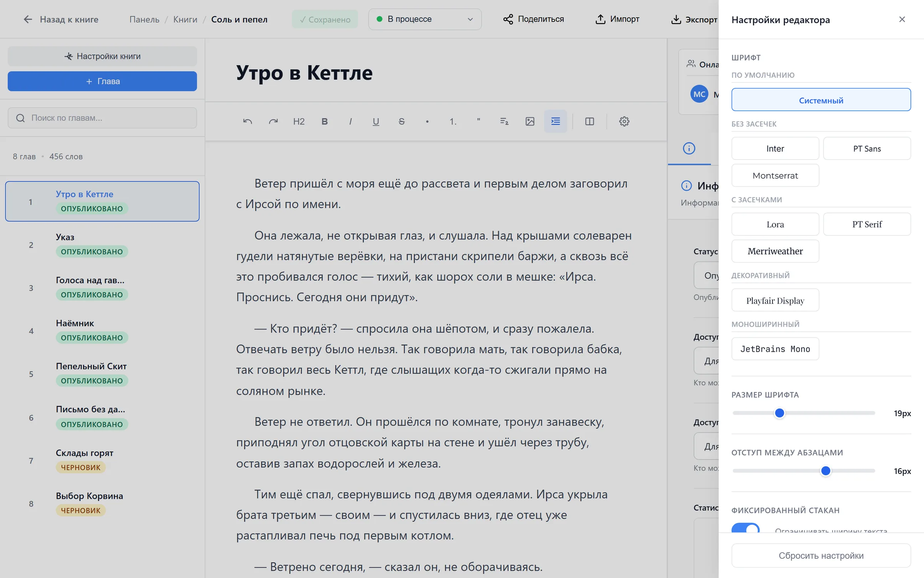Image resolution: width=924 pixels, height=578 pixels.
Task: Toggle the split view columns icon
Action: point(589,121)
